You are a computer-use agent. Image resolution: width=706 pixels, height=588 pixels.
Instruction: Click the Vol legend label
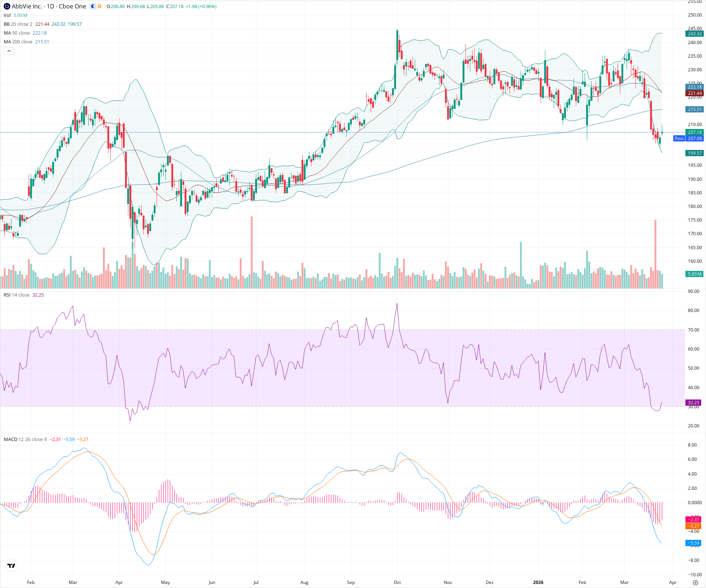(x=7, y=15)
